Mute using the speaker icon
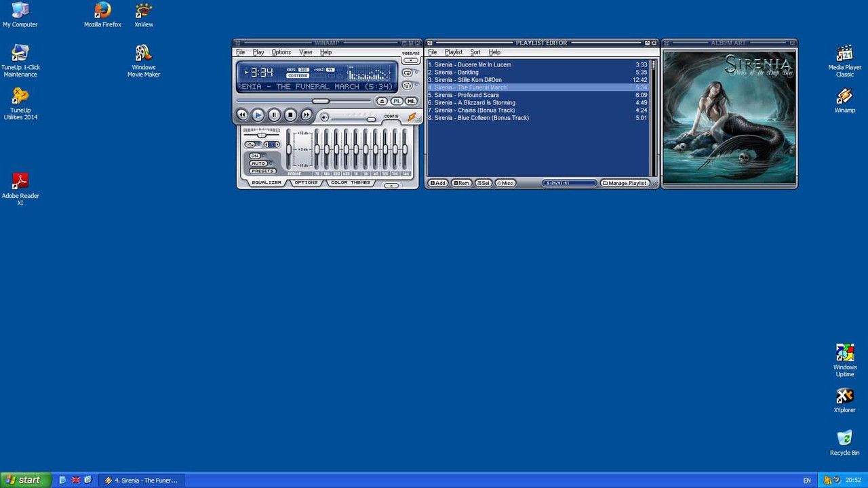Image resolution: width=868 pixels, height=488 pixels. point(324,117)
